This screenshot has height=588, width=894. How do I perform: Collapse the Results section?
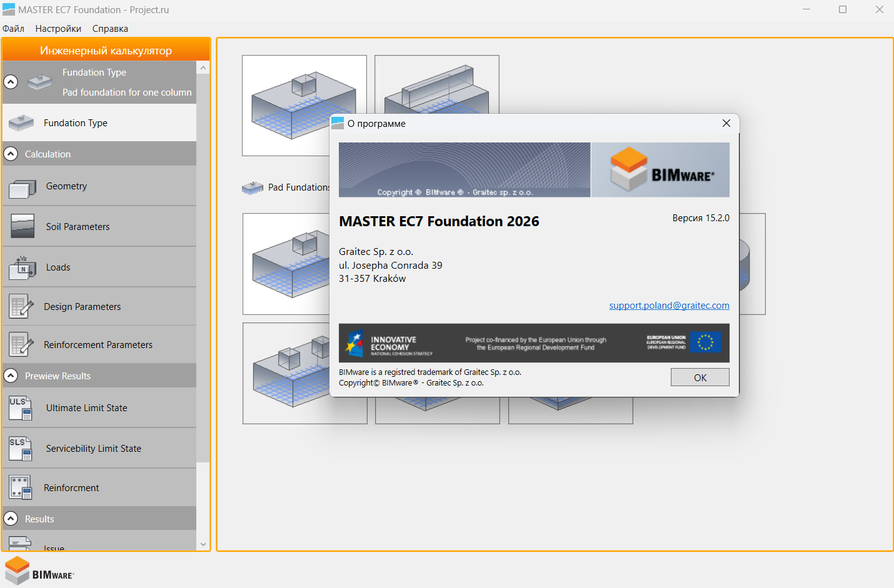pos(11,519)
